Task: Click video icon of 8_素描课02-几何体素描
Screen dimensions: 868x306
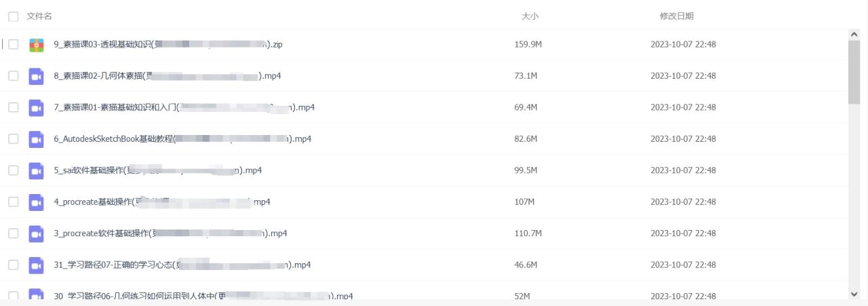Action: coord(36,76)
